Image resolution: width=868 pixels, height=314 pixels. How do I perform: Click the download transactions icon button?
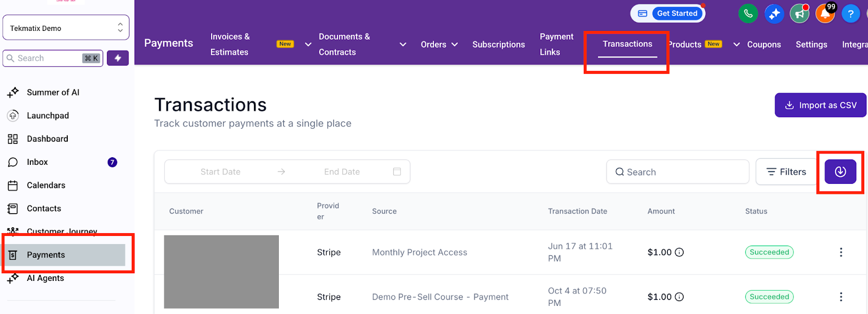(x=840, y=172)
